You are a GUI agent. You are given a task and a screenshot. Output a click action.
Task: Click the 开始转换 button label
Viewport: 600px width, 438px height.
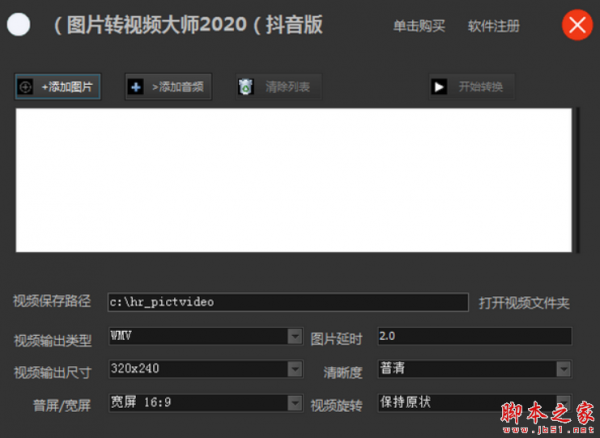click(481, 87)
